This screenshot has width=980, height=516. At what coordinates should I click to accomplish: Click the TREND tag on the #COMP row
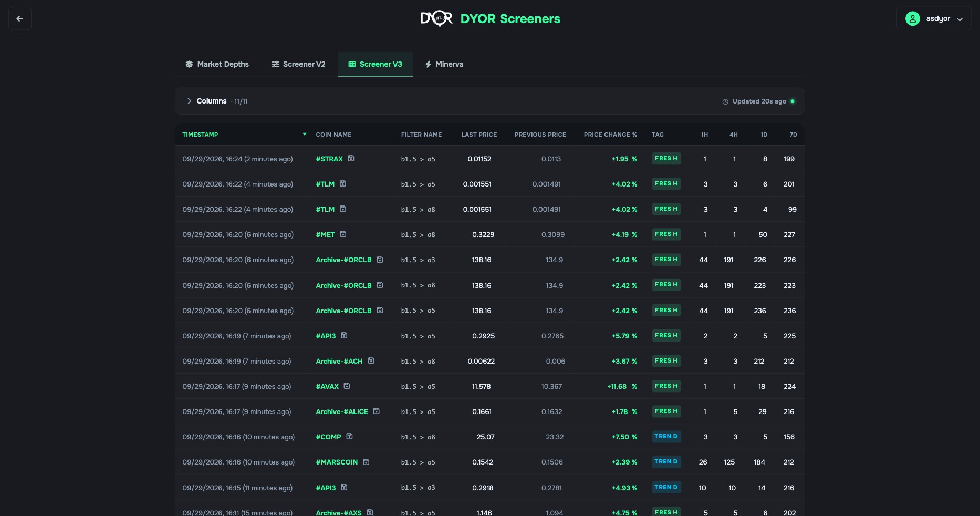pos(666,436)
